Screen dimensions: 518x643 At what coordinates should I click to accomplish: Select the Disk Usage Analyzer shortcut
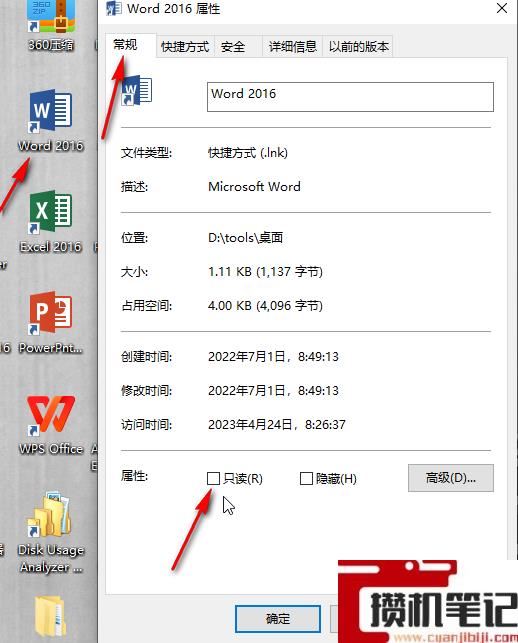pos(51,532)
